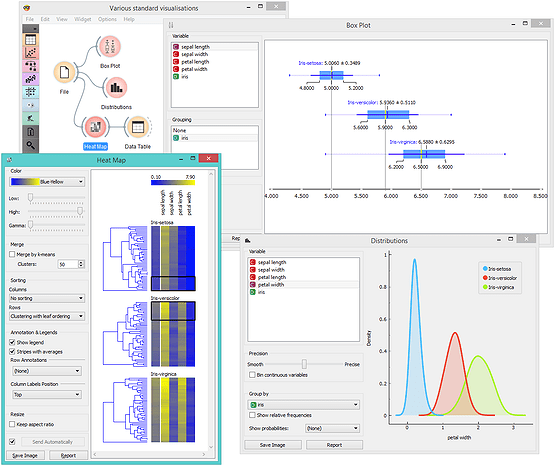Screen dimensions: 555x466
Task: Click the Report button in Heat Map
Action: coord(68,455)
